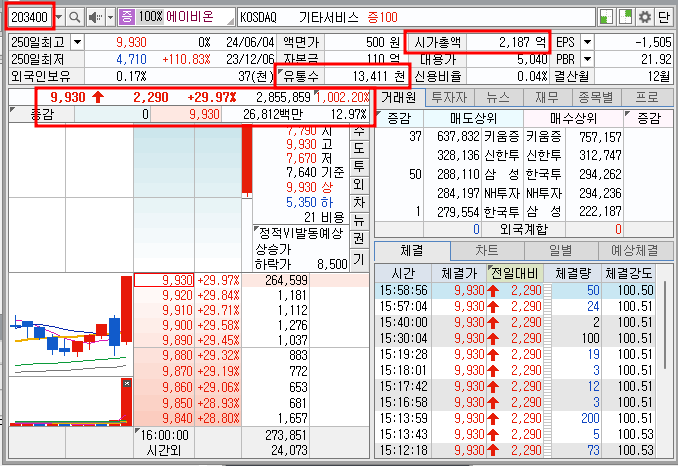The image size is (678, 466).
Task: Click the 체결강도 column header
Action: [628, 273]
